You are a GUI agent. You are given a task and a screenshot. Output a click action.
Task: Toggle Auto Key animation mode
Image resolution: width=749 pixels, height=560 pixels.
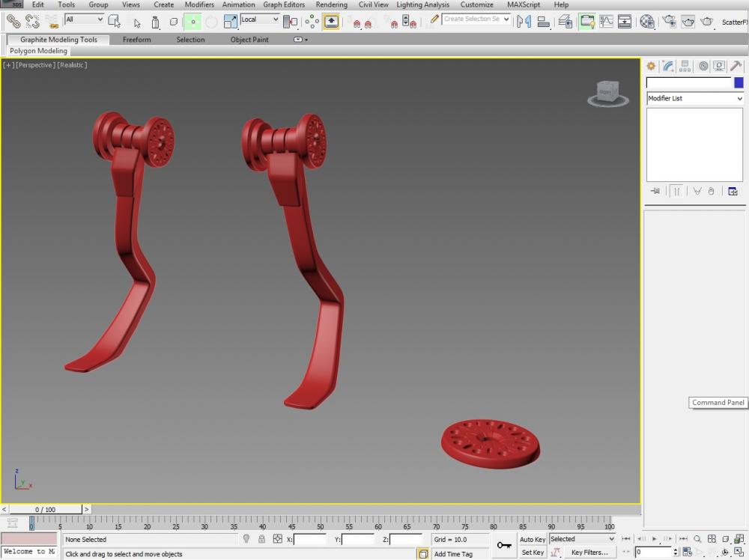coord(533,539)
